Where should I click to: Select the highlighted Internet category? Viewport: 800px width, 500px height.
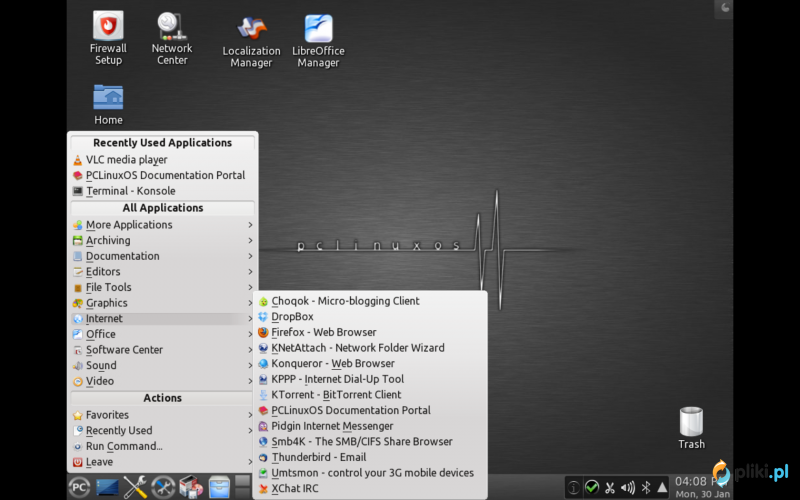163,319
